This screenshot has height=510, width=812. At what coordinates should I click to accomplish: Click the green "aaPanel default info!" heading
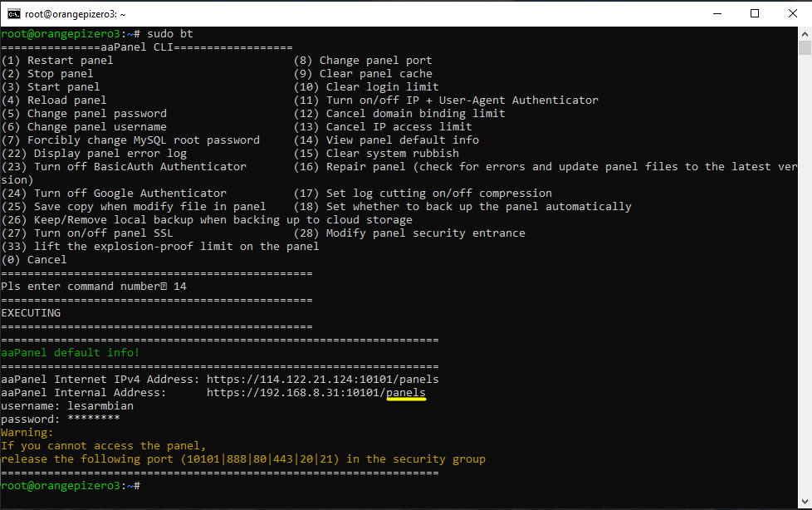71,353
